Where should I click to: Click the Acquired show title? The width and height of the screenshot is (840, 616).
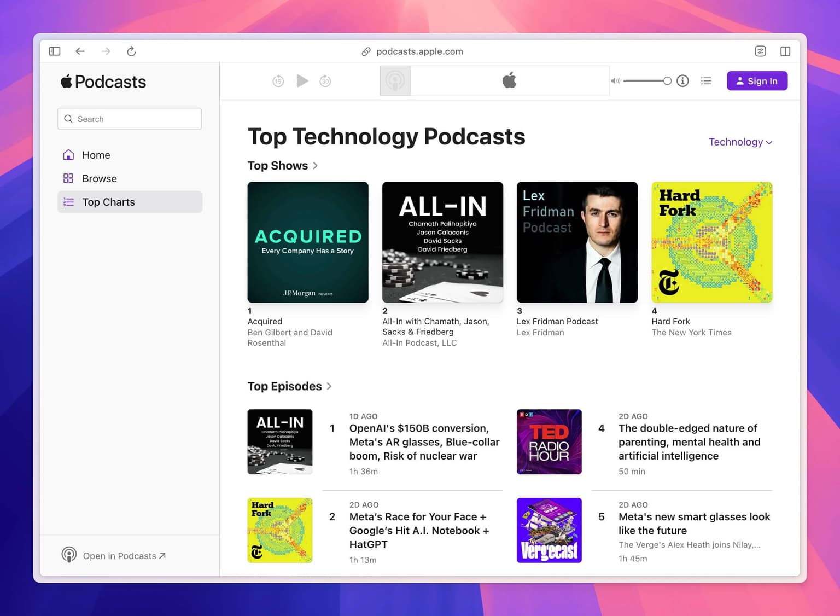pos(265,322)
